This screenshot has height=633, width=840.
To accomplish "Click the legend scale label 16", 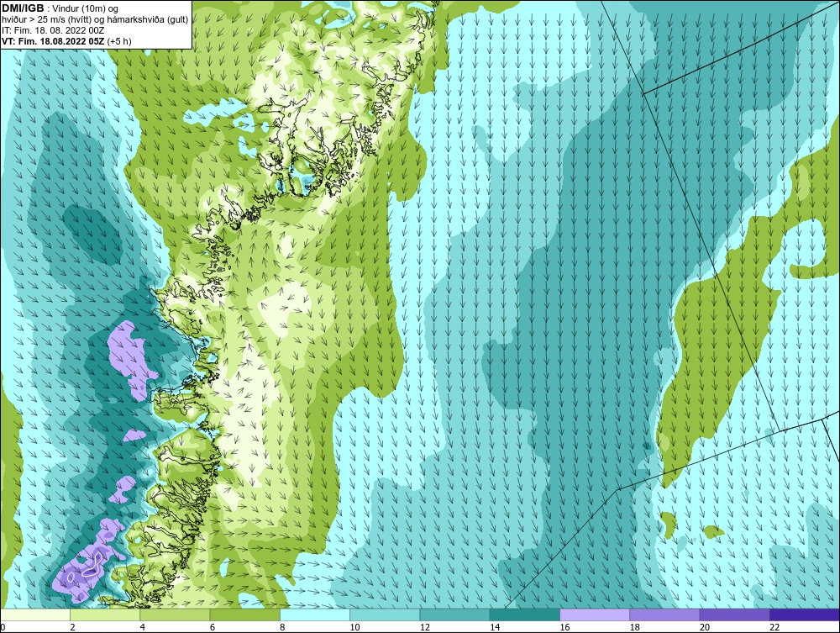I will 564,627.
